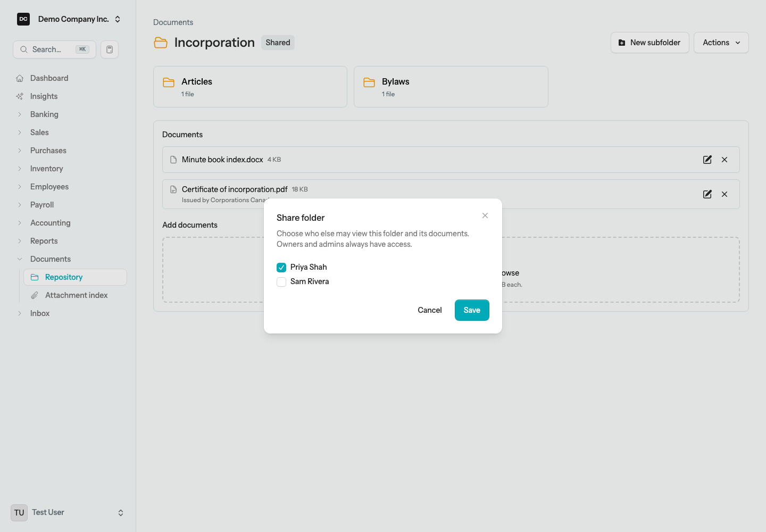Edit Certificate of incorporation.pdf details
The height and width of the screenshot is (532, 766).
[x=707, y=194]
